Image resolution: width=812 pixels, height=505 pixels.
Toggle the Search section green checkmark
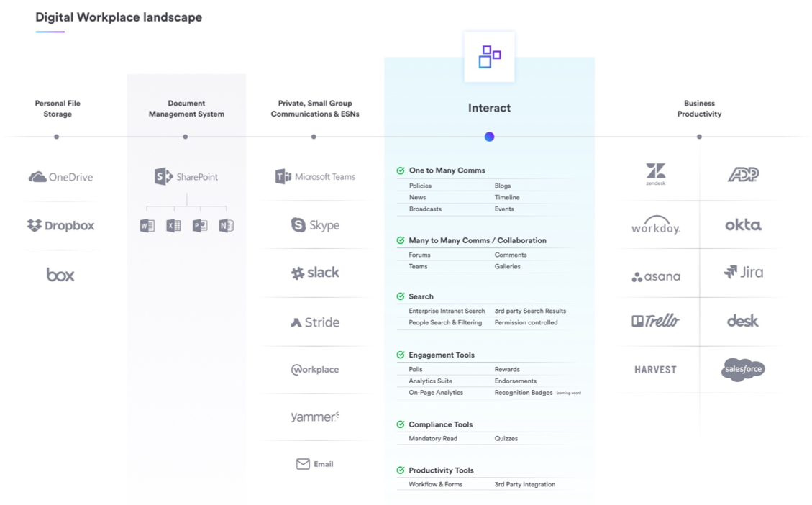click(x=401, y=296)
